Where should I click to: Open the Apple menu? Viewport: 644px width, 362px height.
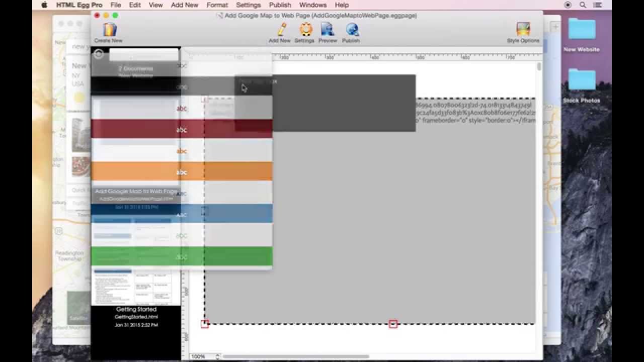coord(44,5)
